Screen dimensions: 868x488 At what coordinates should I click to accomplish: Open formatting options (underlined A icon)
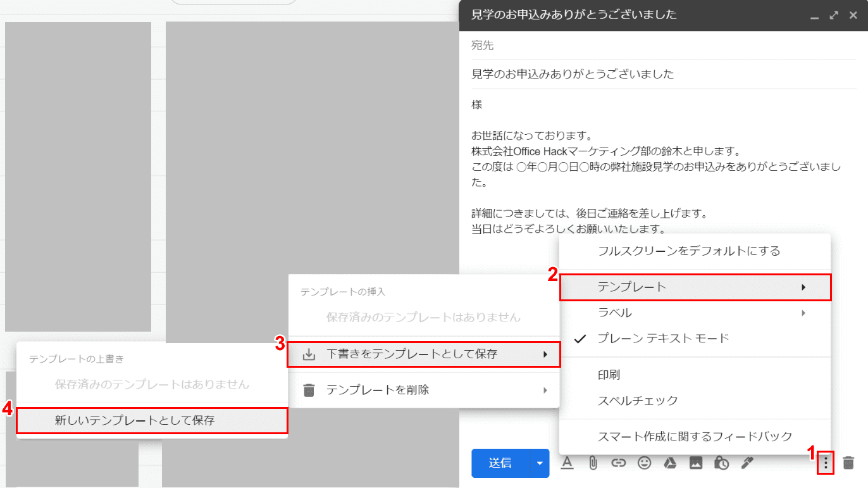(567, 463)
